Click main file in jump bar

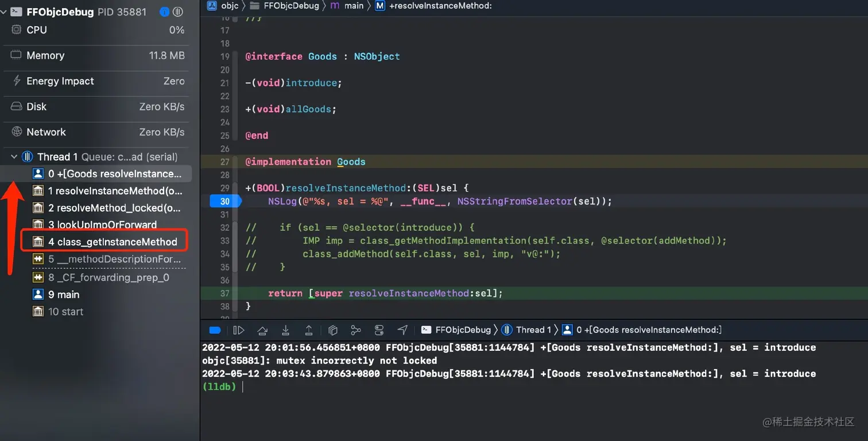pyautogui.click(x=347, y=5)
